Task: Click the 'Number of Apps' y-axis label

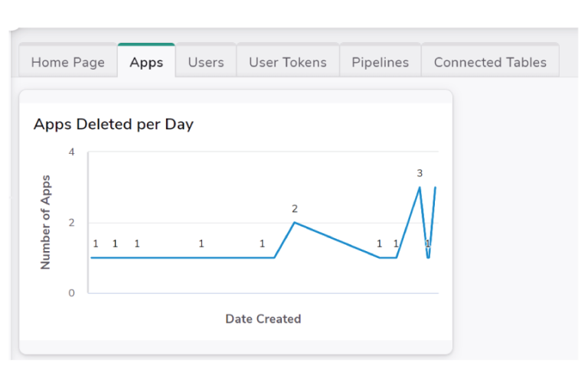Action: (46, 222)
